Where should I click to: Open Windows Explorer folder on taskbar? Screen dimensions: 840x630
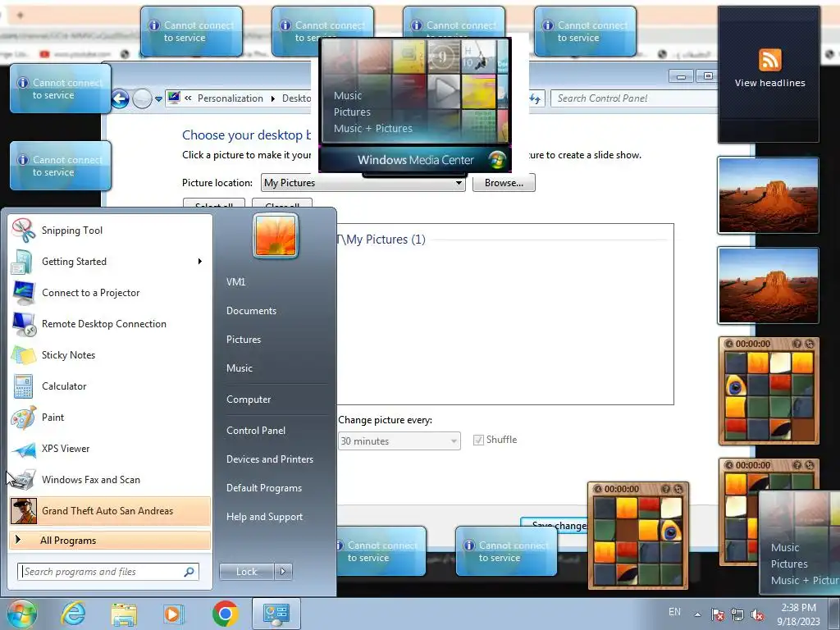click(124, 614)
